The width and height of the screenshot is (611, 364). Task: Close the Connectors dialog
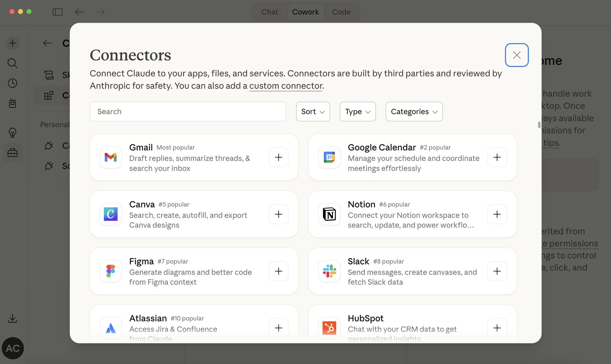[x=517, y=55]
